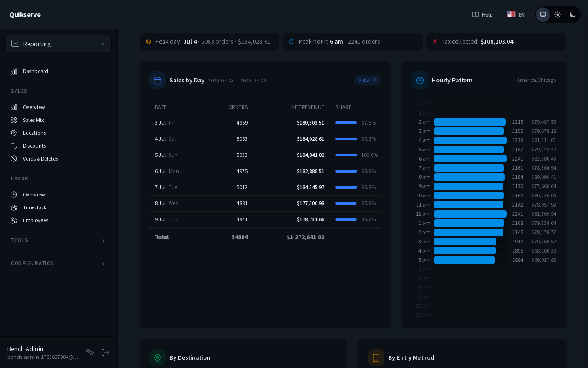Click net revenue $184,841.82
The width and height of the screenshot is (588, 368).
(x=311, y=155)
